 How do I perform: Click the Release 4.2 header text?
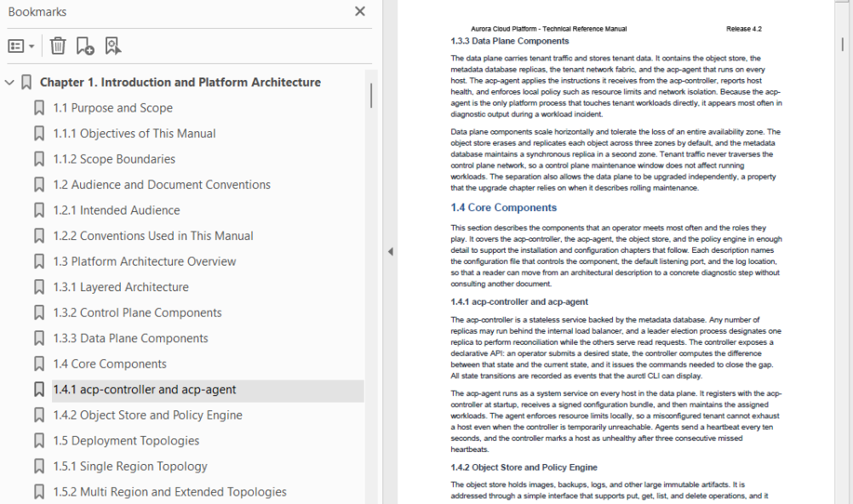(744, 29)
